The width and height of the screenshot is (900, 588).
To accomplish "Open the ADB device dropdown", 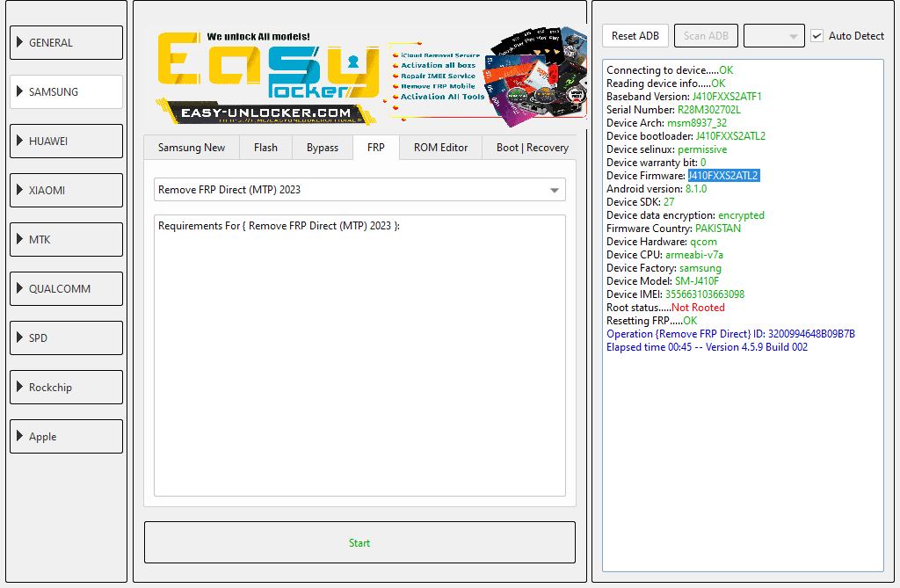I will 773,36.
